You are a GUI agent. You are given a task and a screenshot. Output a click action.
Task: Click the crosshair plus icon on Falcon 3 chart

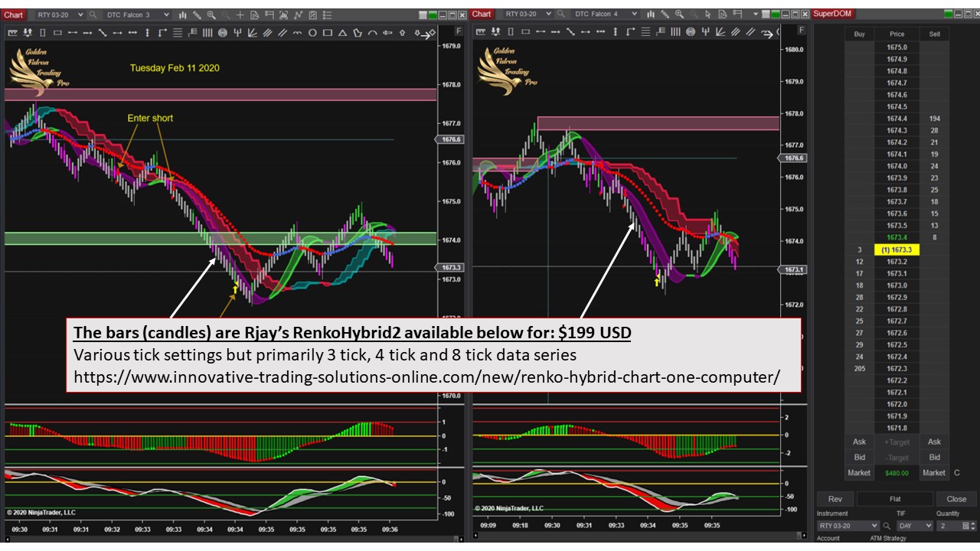click(240, 15)
